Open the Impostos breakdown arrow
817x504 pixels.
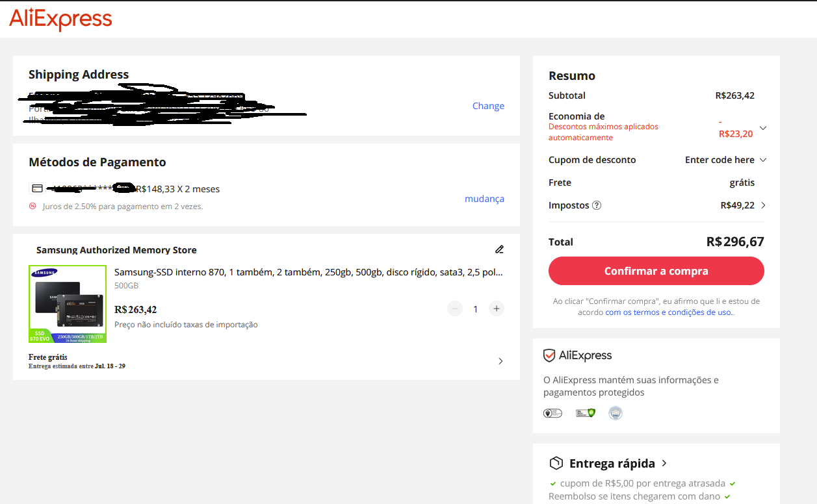[763, 205]
